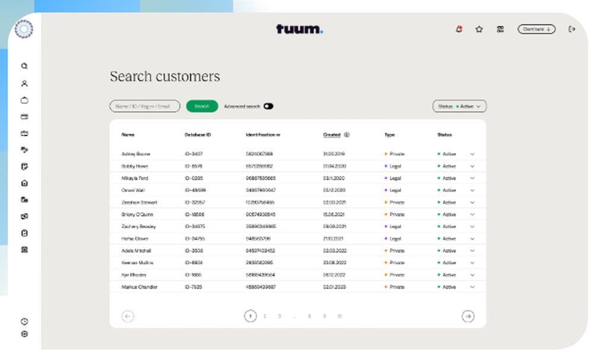The height and width of the screenshot is (364, 594).
Task: Select the customers icon in the sidebar
Action: [24, 83]
